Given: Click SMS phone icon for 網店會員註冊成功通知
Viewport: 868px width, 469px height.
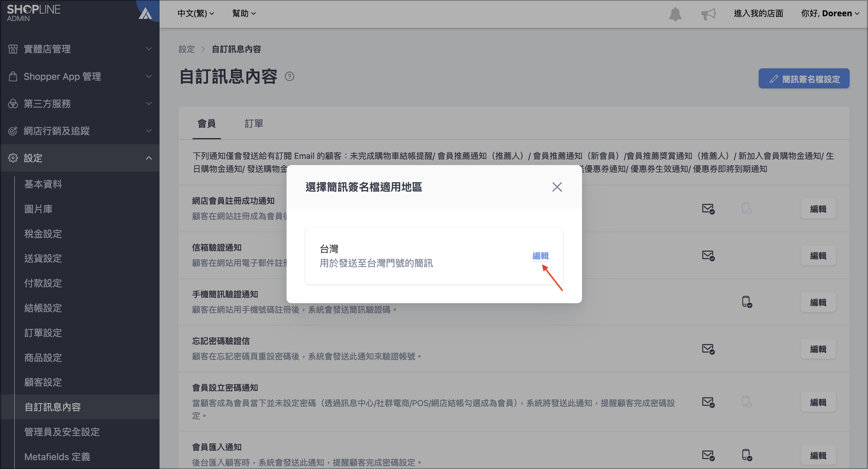Looking at the screenshot, I should [747, 208].
